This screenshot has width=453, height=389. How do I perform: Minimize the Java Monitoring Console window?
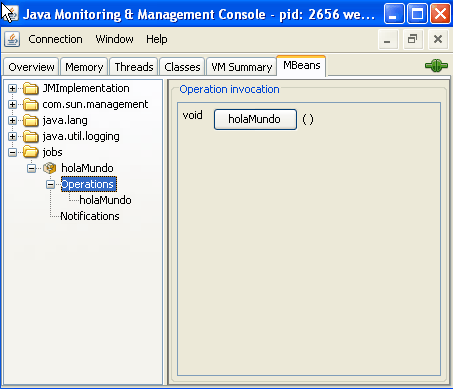pyautogui.click(x=394, y=14)
